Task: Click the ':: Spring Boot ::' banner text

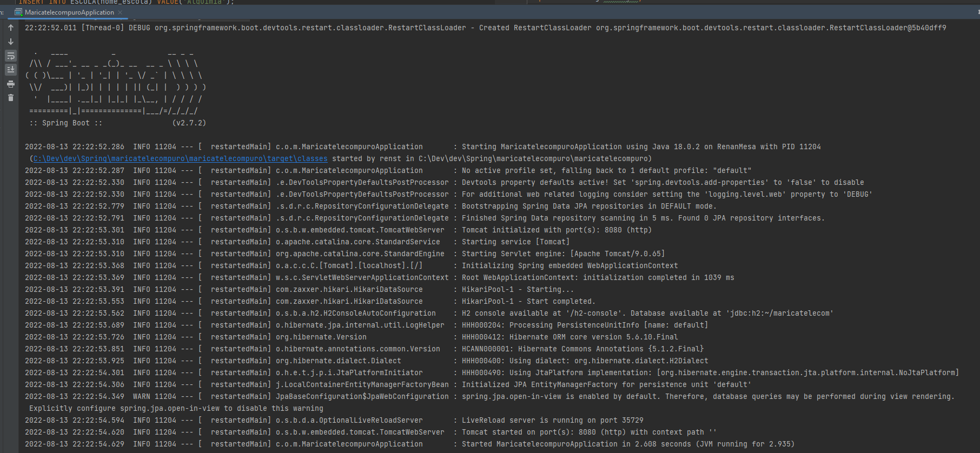Action: [66, 123]
